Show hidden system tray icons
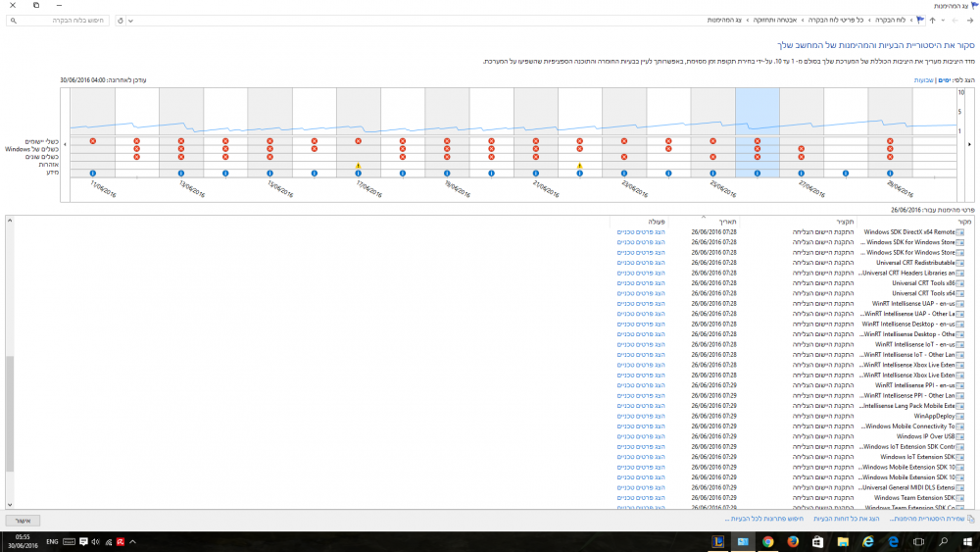This screenshot has height=552, width=980. (132, 542)
